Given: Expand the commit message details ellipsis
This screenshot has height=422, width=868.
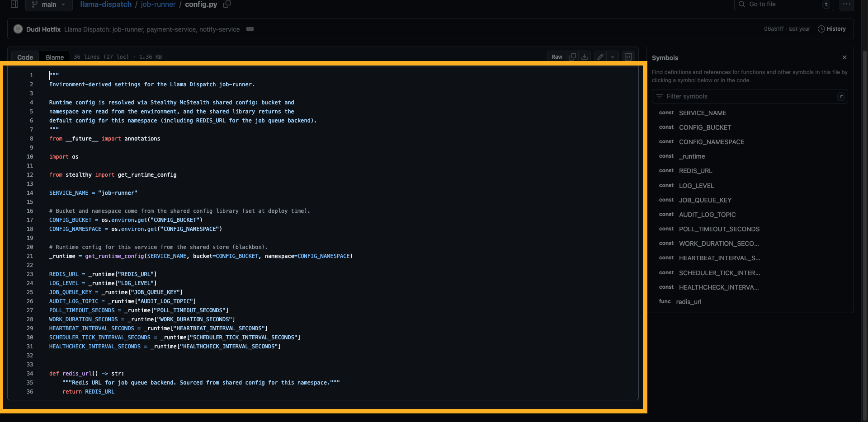Looking at the screenshot, I should pyautogui.click(x=250, y=29).
